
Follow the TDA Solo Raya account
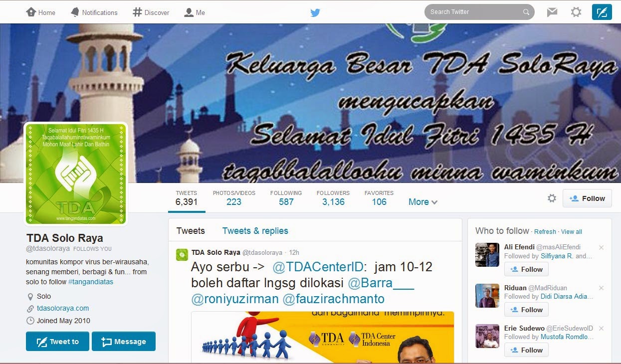coord(587,198)
